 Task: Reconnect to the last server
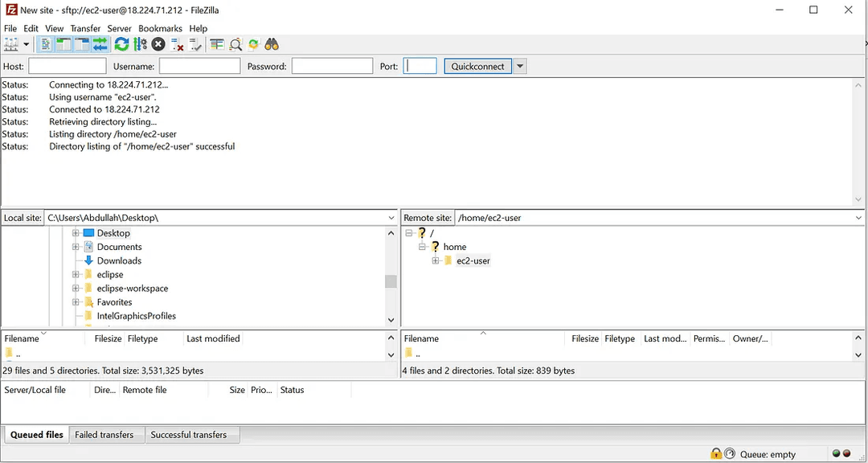pos(195,44)
